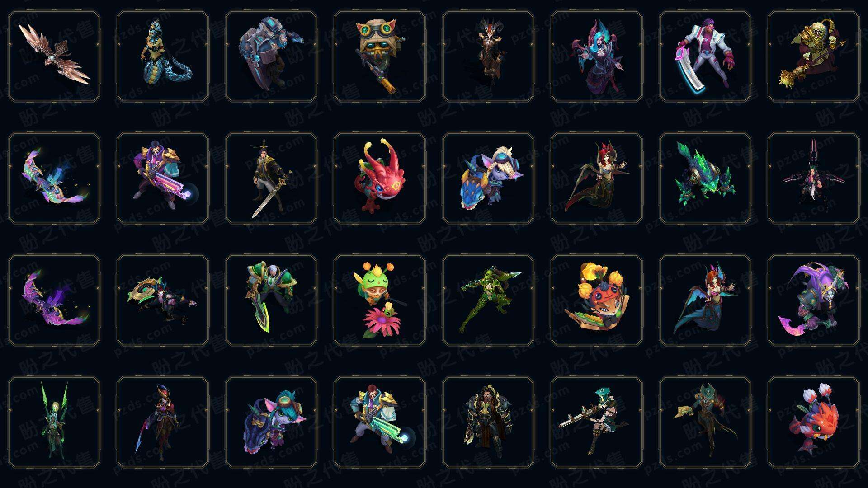Select the bronze winged creature skin thumbnail
Viewport: 868px width, 488px height.
coord(54,56)
